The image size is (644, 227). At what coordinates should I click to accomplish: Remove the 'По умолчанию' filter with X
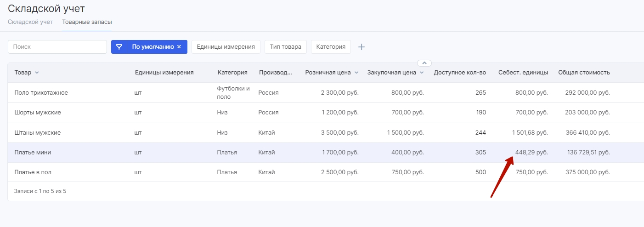[x=179, y=47]
